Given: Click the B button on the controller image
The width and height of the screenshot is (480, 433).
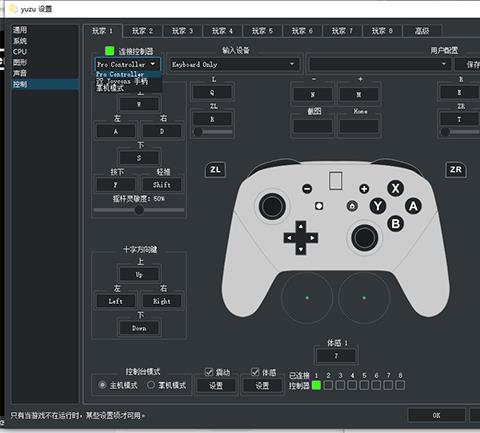Looking at the screenshot, I should click(x=395, y=224).
